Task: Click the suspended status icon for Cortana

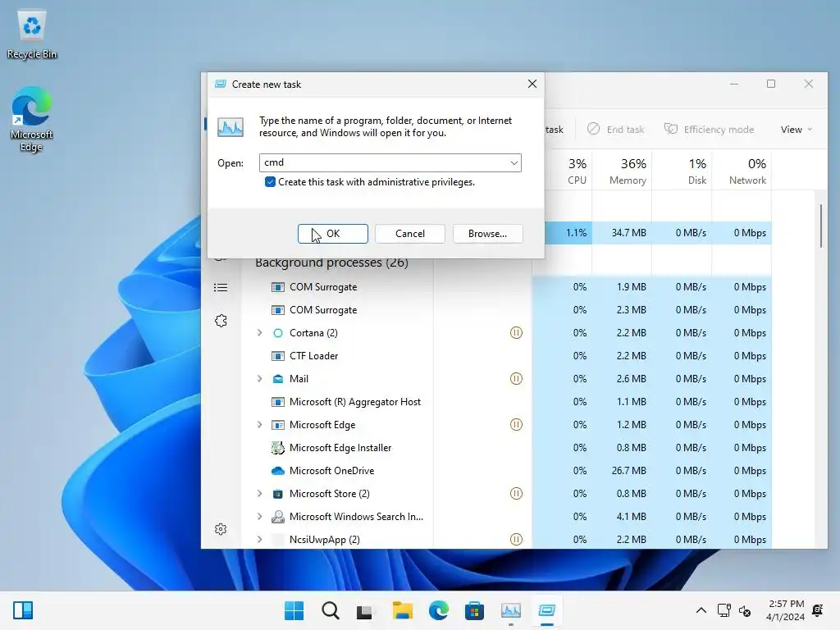Action: (x=516, y=333)
